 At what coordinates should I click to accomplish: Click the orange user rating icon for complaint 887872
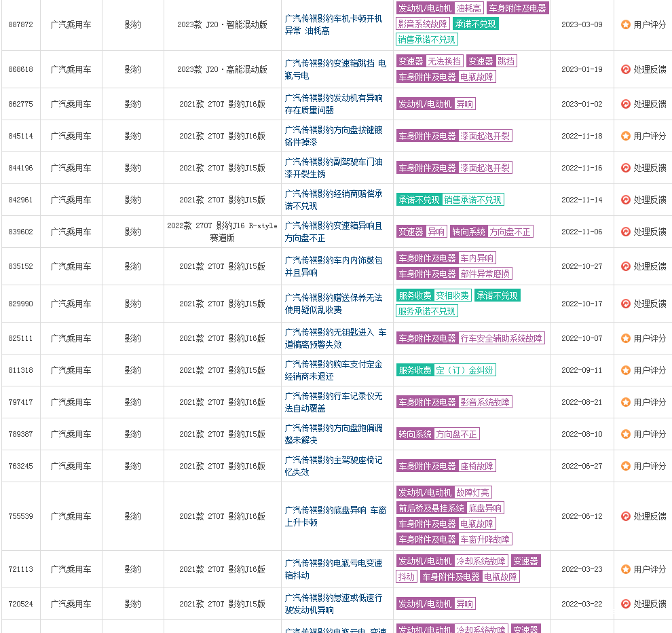coord(625,24)
